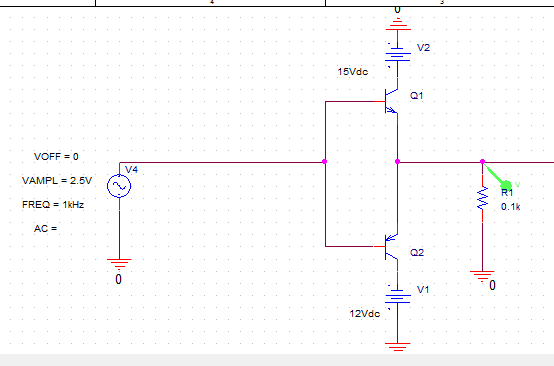Click the junction dot on the base wire

point(325,162)
